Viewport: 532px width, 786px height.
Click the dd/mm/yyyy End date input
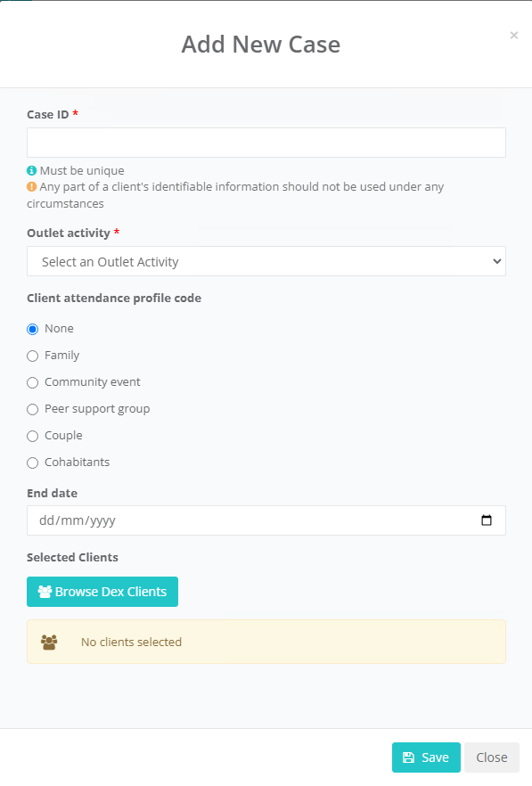(x=266, y=520)
